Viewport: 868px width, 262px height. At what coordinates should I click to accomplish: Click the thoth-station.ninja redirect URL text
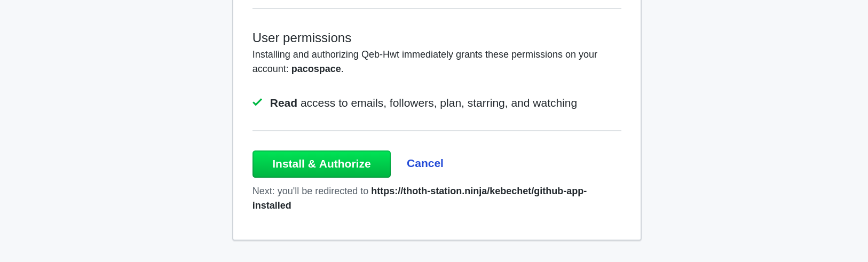[478, 191]
